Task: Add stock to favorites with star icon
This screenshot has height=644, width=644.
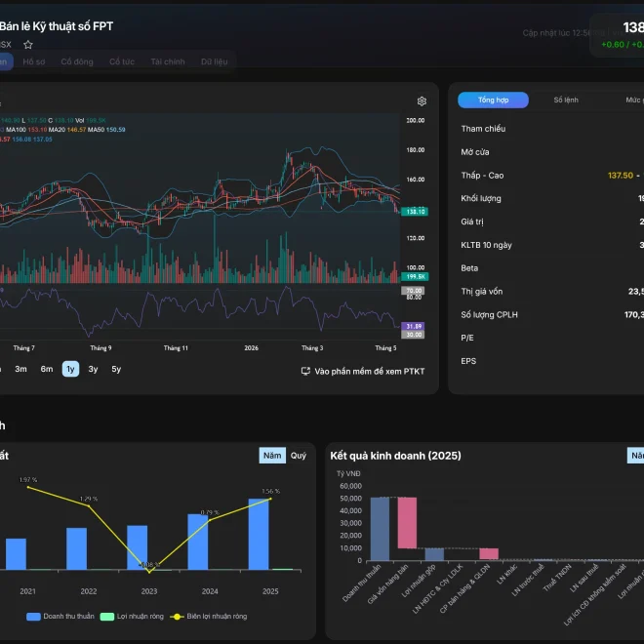Action: (28, 44)
